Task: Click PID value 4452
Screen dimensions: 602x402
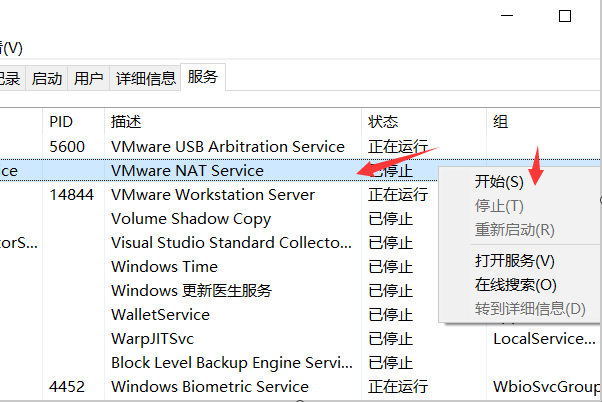Action: pyautogui.click(x=67, y=387)
